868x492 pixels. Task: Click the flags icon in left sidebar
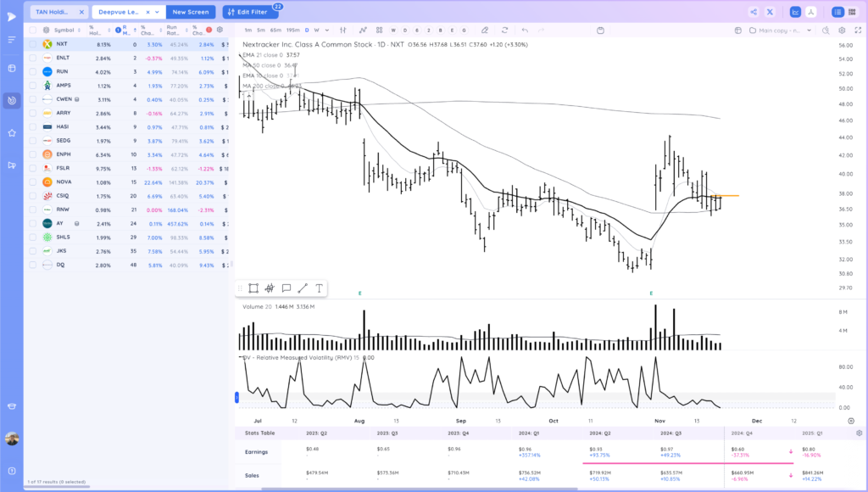click(12, 165)
